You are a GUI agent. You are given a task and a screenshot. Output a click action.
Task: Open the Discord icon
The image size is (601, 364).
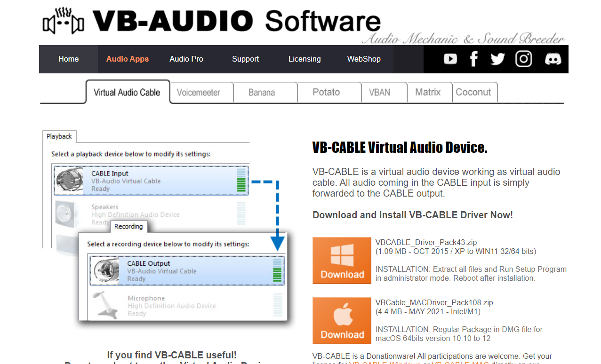(553, 59)
